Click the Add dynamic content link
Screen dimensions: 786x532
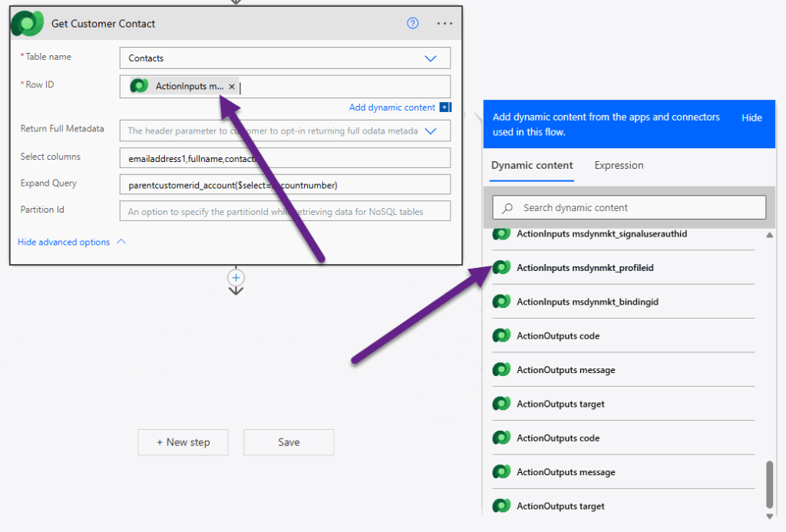[x=392, y=107]
